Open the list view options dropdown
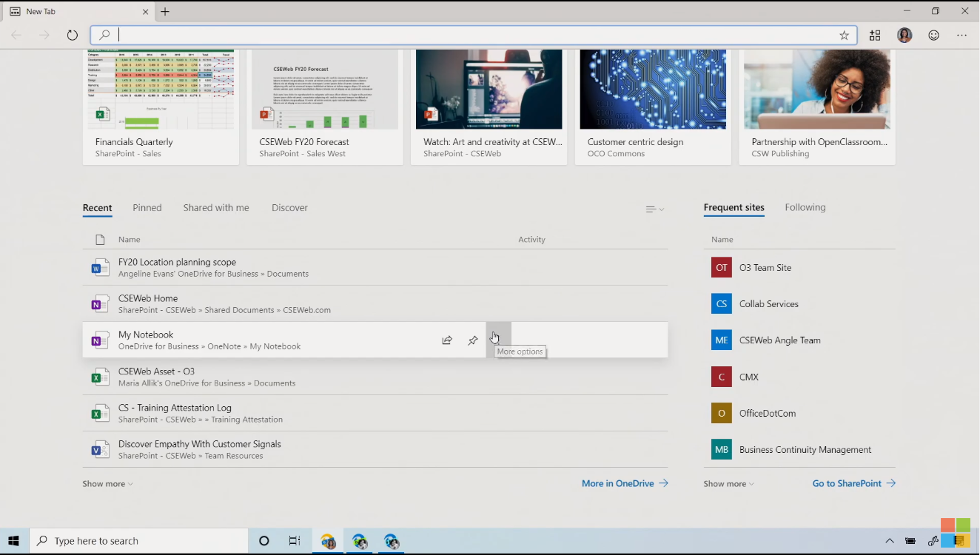980x555 pixels. [x=654, y=209]
